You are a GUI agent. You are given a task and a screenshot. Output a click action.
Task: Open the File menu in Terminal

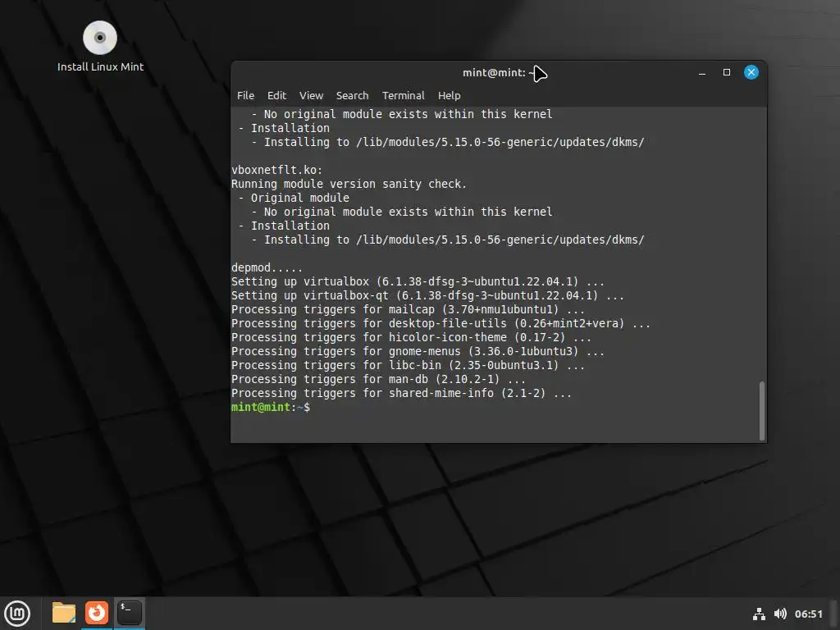245,95
